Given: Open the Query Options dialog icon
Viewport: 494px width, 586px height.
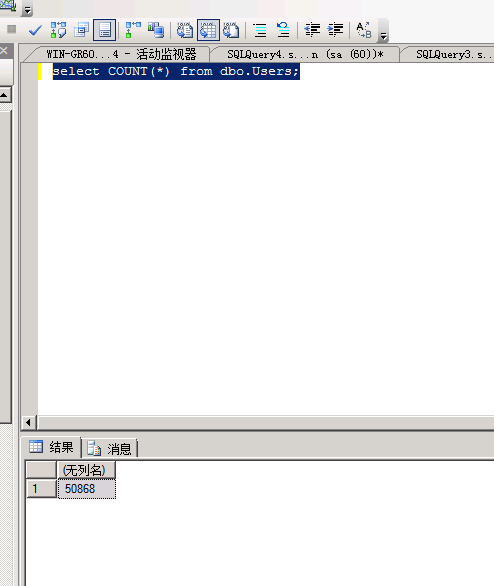Looking at the screenshot, I should click(81, 30).
